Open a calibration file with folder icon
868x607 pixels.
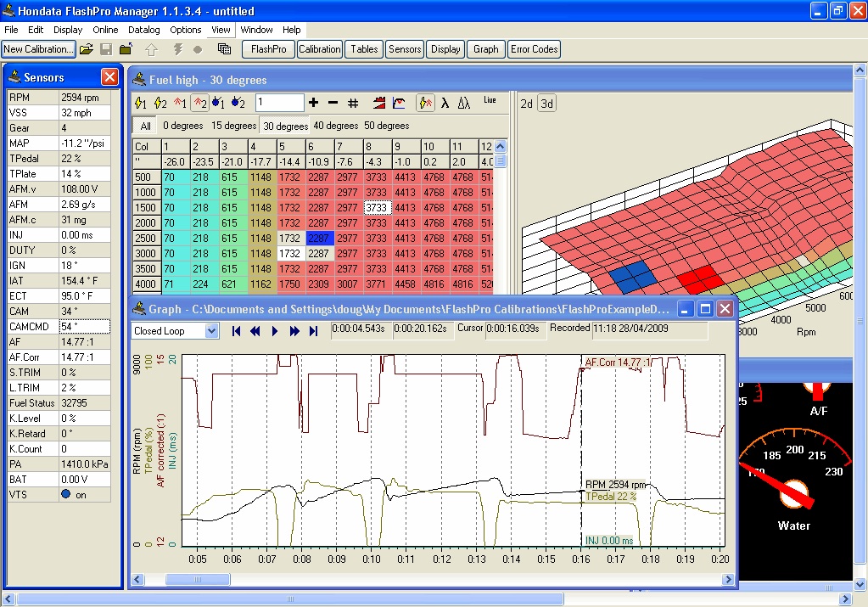pyautogui.click(x=87, y=49)
